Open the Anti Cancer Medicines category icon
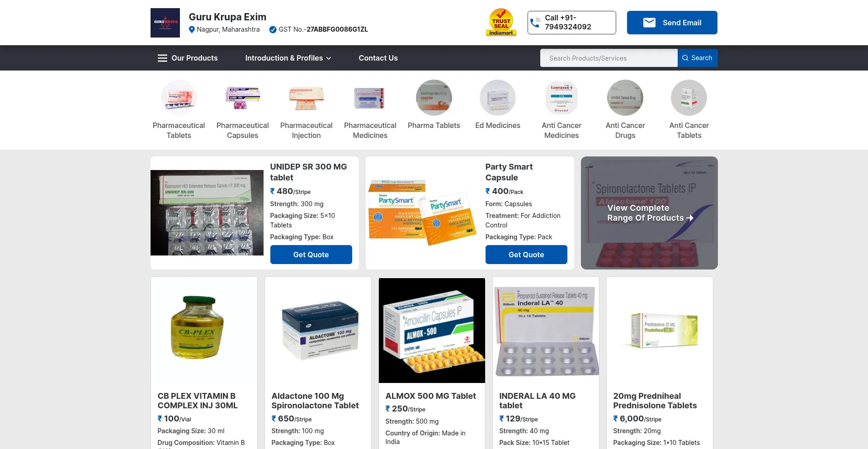The height and width of the screenshot is (449, 868). click(x=561, y=98)
